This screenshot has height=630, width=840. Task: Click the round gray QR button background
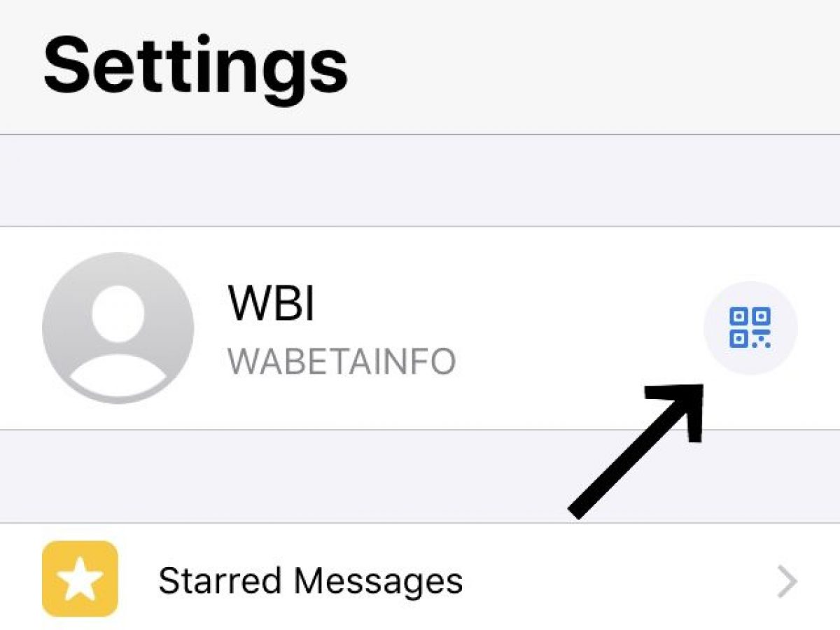(750, 328)
